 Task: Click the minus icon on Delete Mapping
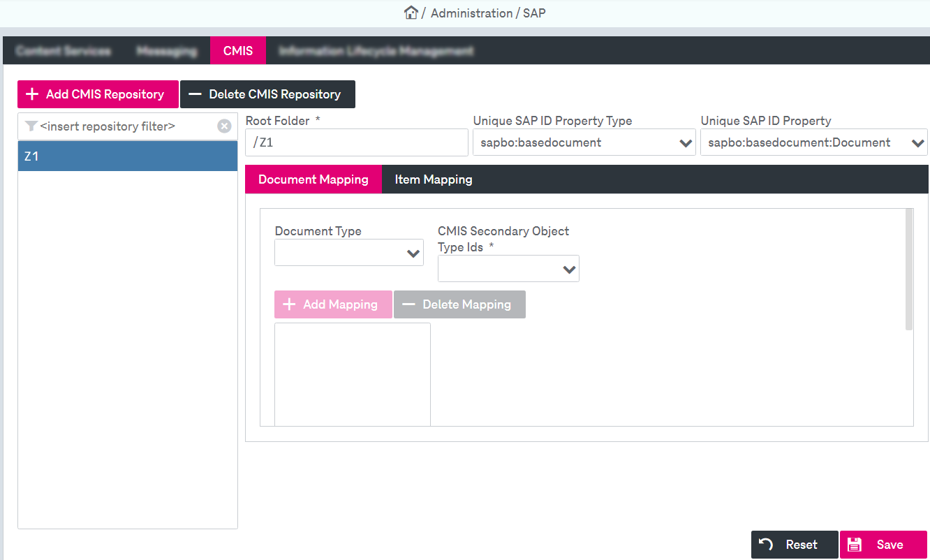pyautogui.click(x=411, y=304)
